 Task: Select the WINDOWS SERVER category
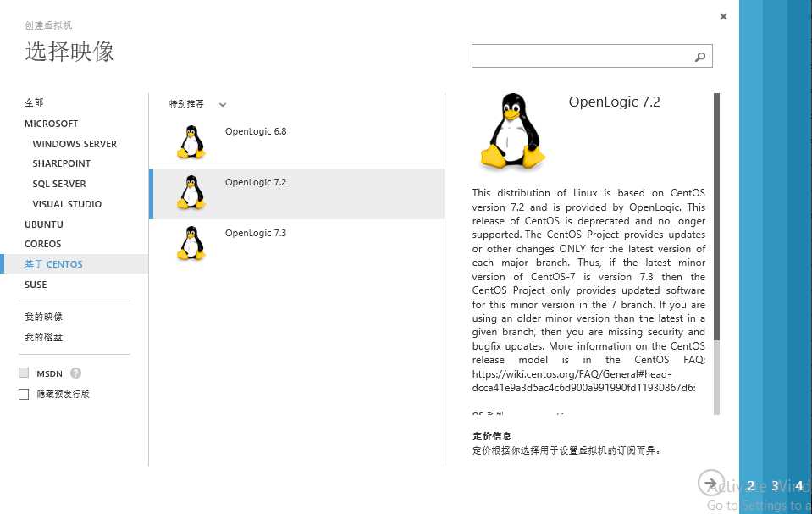tap(75, 143)
